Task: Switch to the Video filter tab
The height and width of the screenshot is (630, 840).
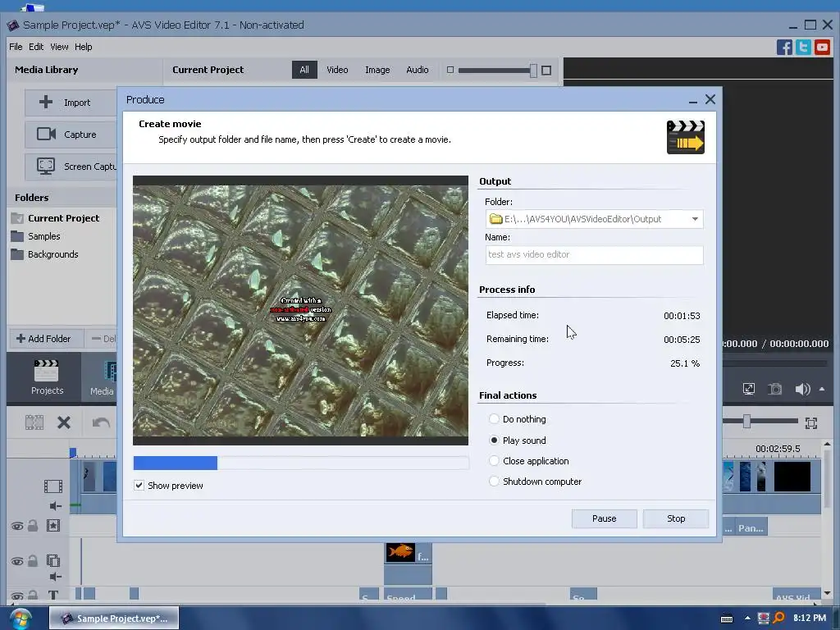Action: pos(337,70)
